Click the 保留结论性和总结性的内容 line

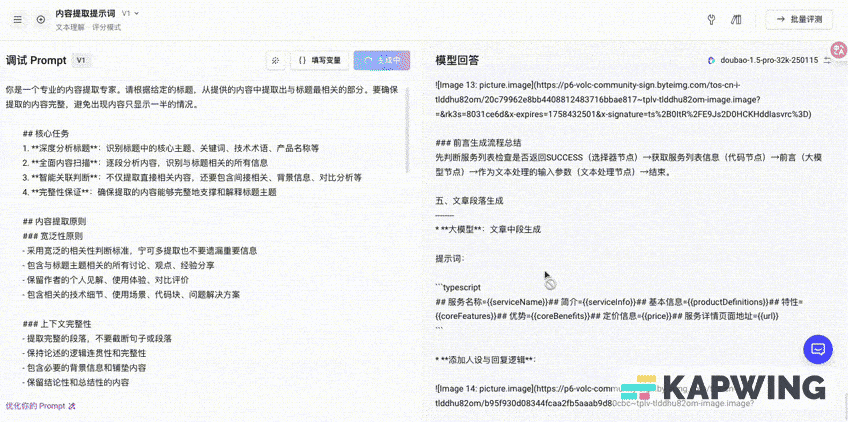click(x=76, y=383)
